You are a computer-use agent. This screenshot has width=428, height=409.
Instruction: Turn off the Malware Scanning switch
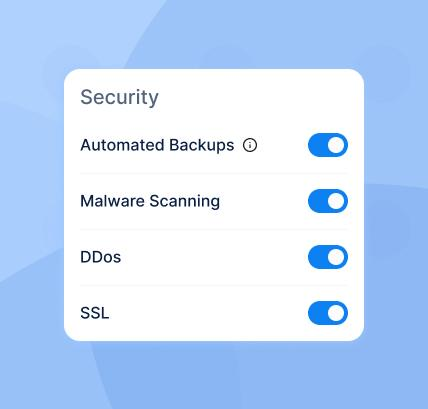point(328,201)
